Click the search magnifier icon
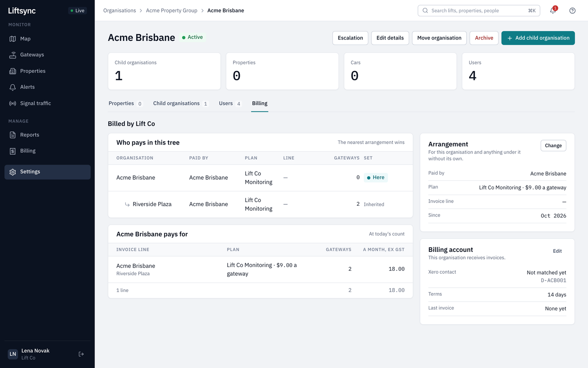This screenshot has width=588, height=368. (425, 11)
